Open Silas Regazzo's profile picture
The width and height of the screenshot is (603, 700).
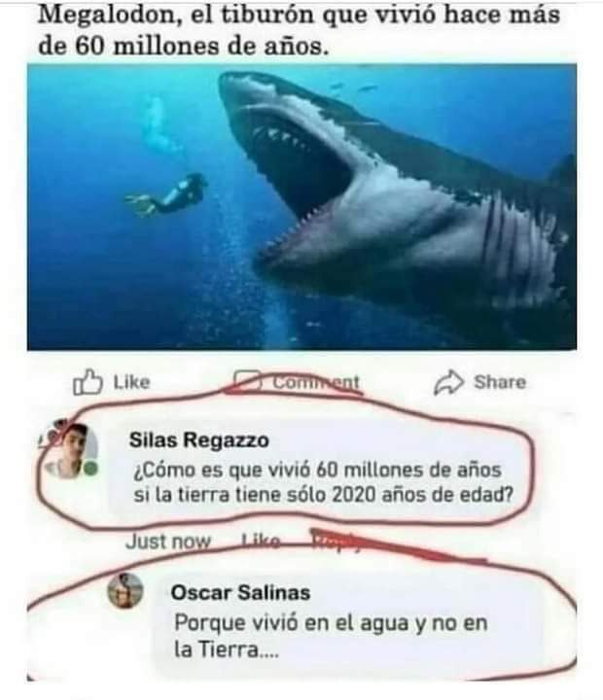coord(71,449)
